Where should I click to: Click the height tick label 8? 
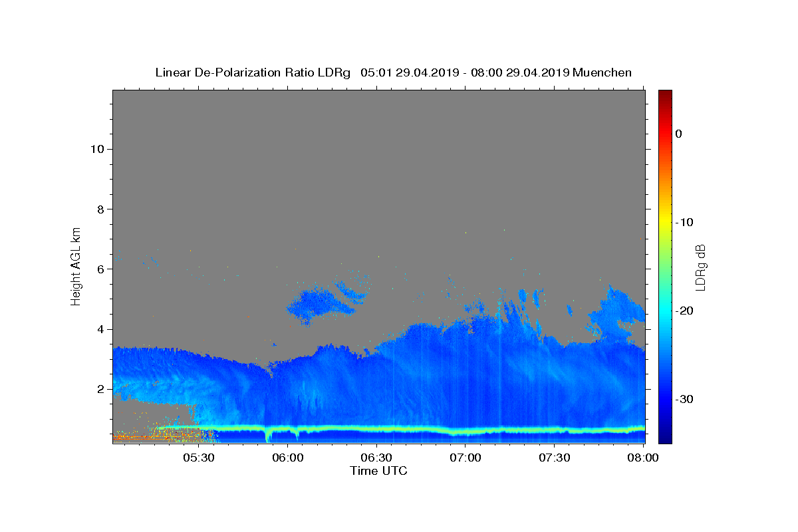pyautogui.click(x=100, y=209)
